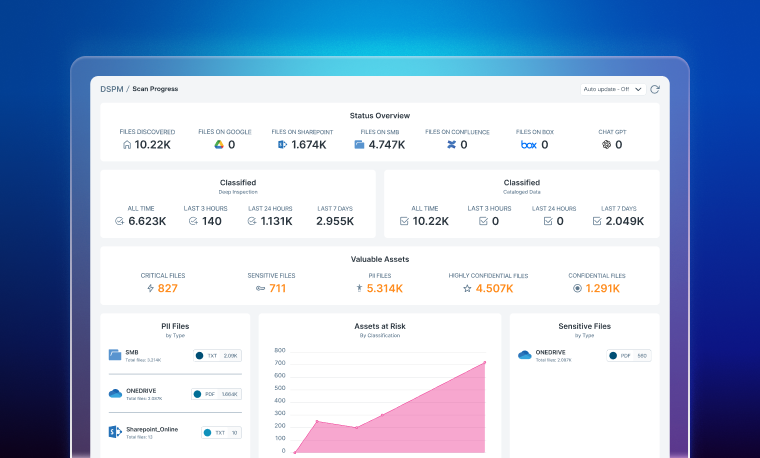Click the Confluence icon

point(451,145)
